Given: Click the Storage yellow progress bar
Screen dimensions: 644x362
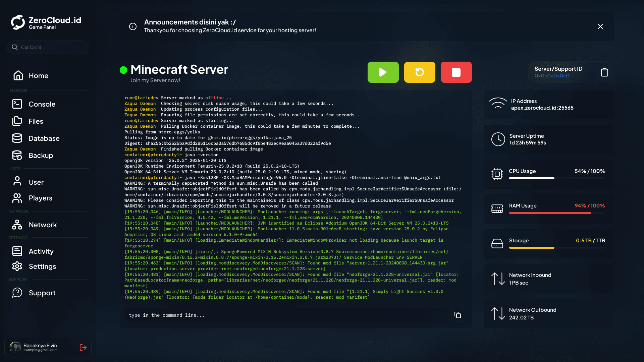Looking at the screenshot, I should coord(557,248).
